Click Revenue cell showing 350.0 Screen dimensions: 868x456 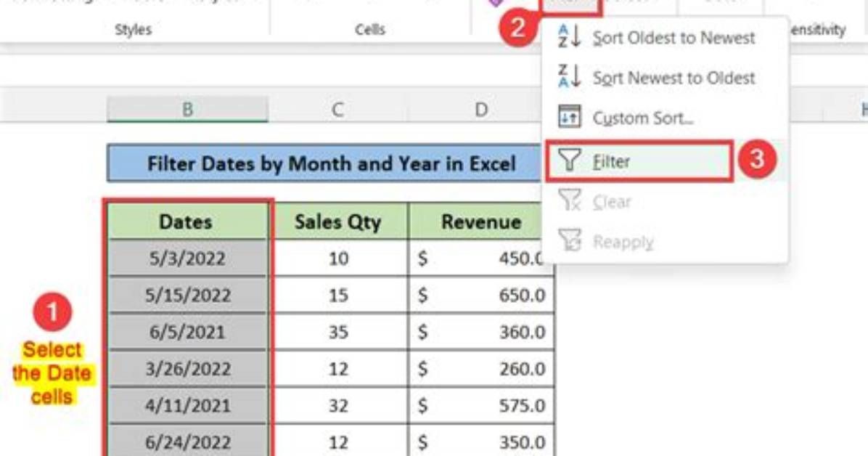[481, 441]
